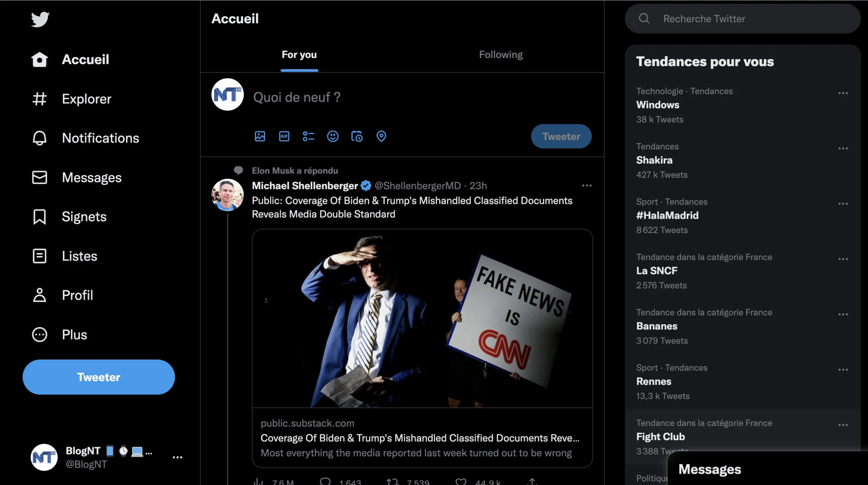The image size is (868, 485).
Task: Expand the Messages drawer at bottom
Action: click(768, 469)
